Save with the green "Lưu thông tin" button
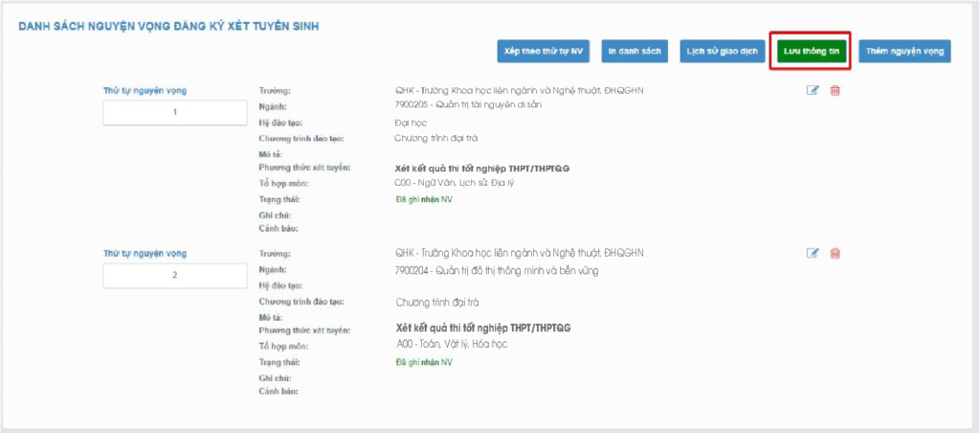980x433 pixels. click(809, 51)
